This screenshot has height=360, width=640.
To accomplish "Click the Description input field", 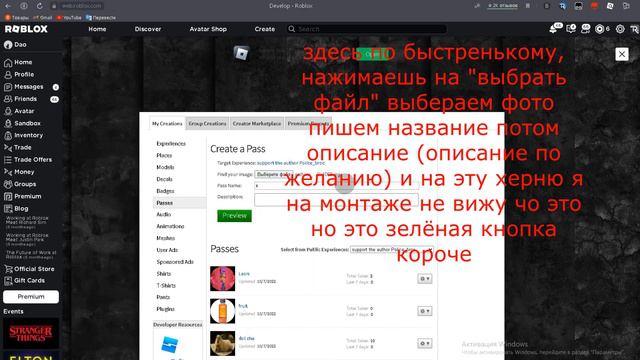I will point(336,200).
